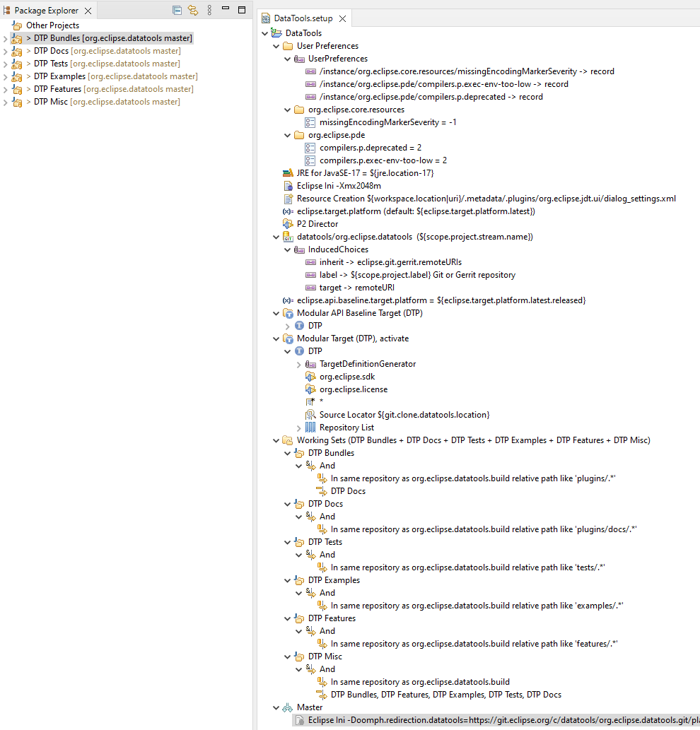Expand the TargetDefinitionGenerator node

[299, 365]
